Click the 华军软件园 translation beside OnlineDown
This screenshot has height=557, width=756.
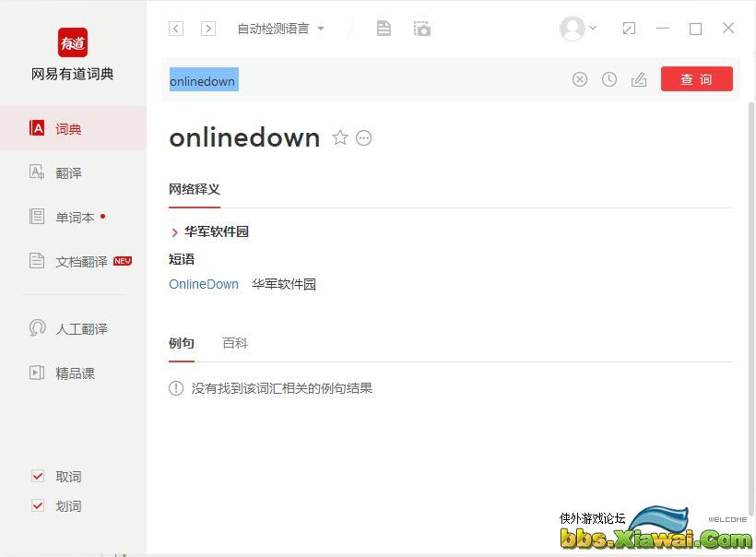click(284, 284)
